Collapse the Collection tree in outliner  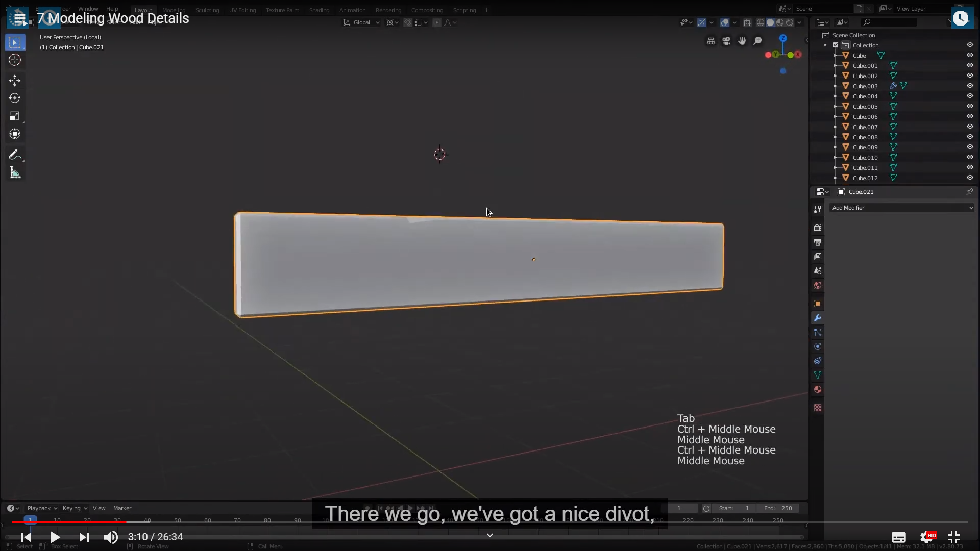coord(825,45)
